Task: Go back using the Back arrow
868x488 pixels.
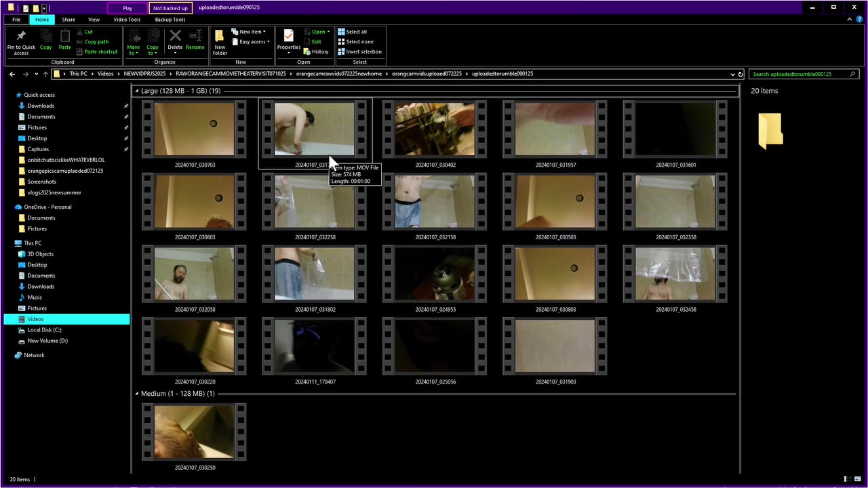Action: point(13,74)
